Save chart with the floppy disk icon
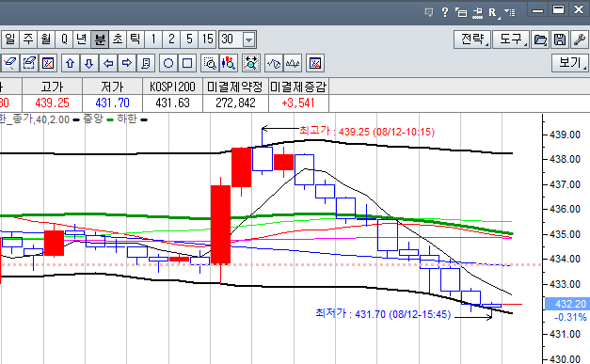 tap(560, 40)
